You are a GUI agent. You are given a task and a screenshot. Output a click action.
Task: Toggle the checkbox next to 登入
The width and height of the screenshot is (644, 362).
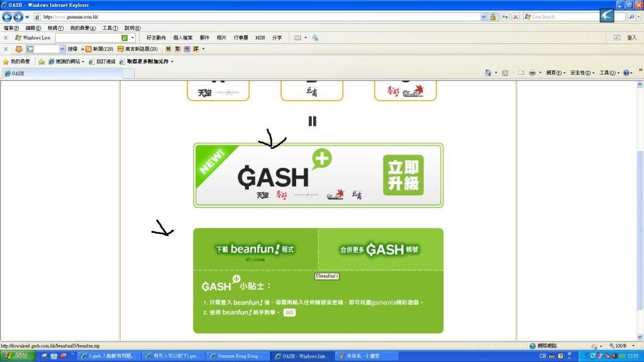(x=617, y=38)
